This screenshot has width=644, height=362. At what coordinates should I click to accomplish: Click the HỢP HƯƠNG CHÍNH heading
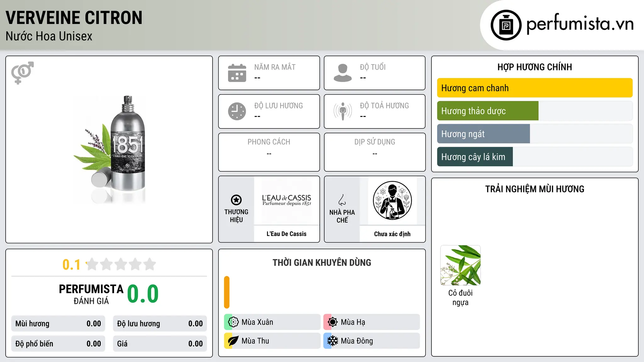pos(535,67)
